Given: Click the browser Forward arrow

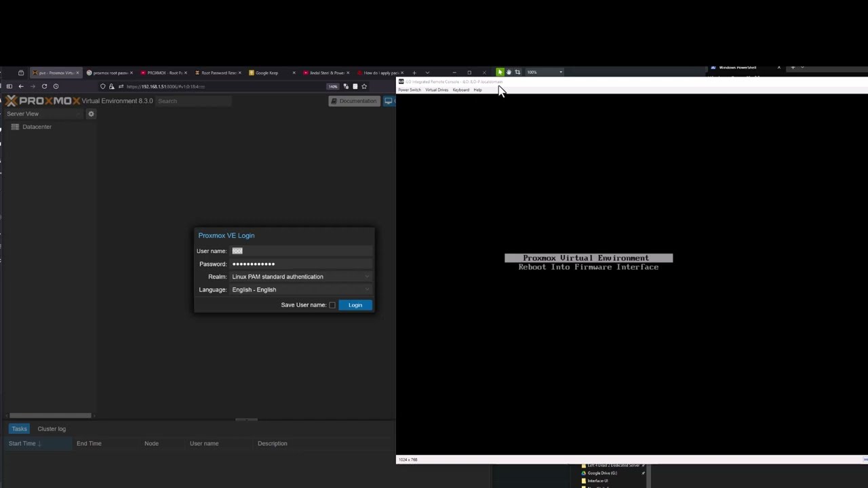Looking at the screenshot, I should tap(33, 86).
